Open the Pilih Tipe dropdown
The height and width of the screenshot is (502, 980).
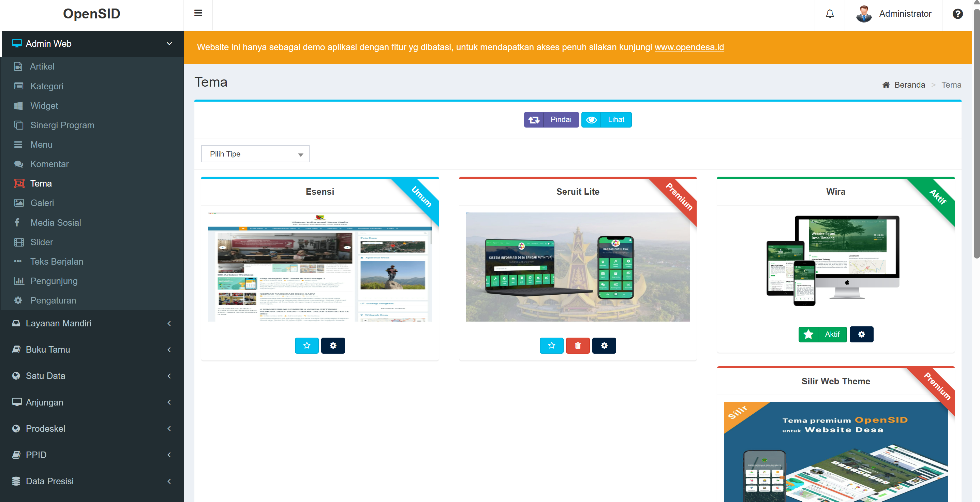(x=255, y=154)
